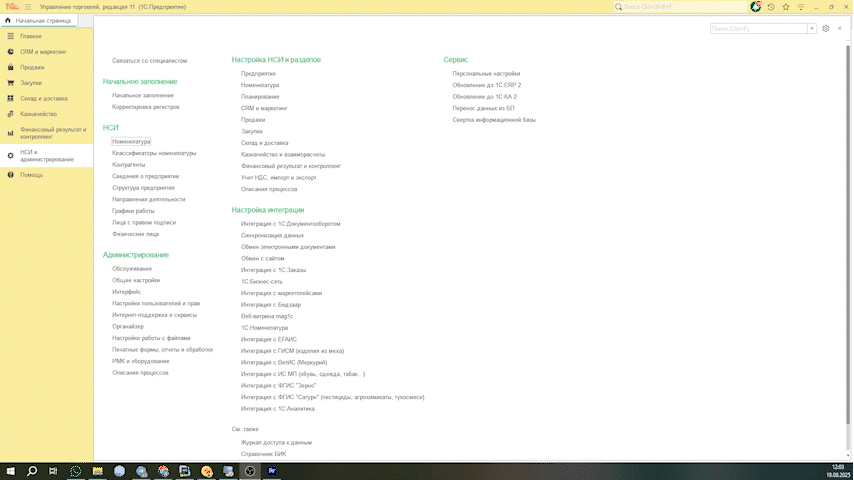Open Лица с правом подписи
Screen dimensions: 854x480
(x=144, y=223)
